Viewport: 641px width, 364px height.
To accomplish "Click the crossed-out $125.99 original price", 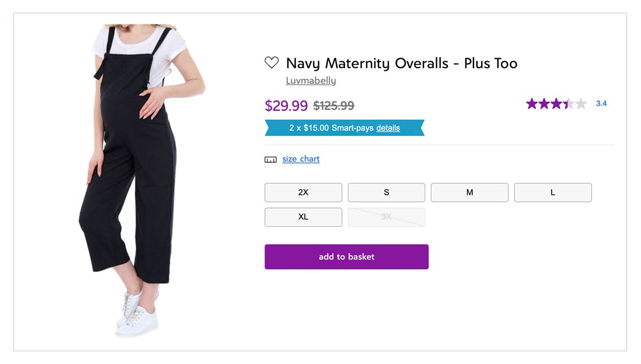I will [334, 106].
